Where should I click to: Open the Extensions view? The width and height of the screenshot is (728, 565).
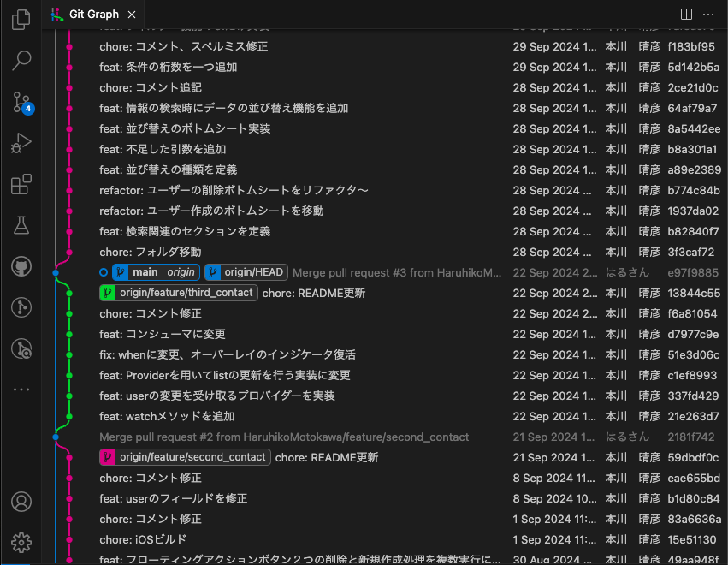(x=21, y=184)
